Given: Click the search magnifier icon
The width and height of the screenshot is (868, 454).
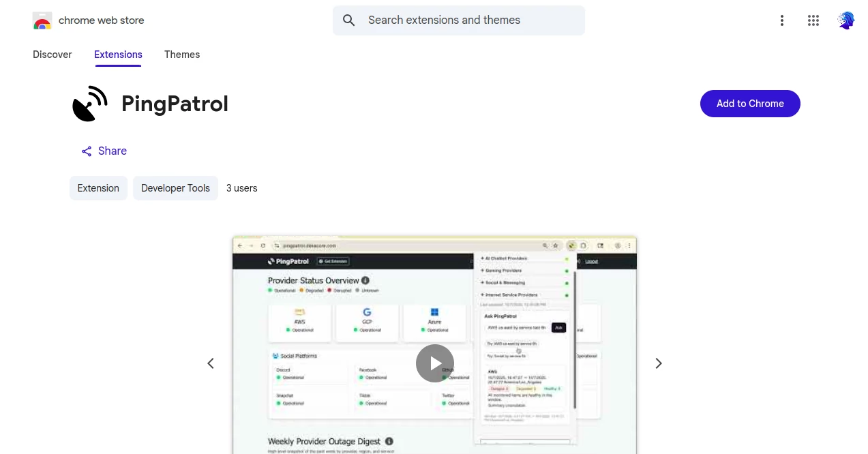Looking at the screenshot, I should pyautogui.click(x=348, y=20).
